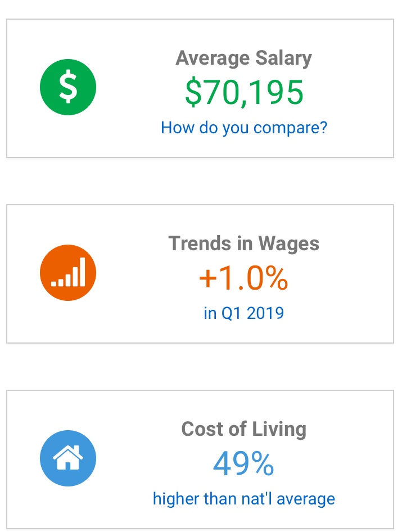This screenshot has height=532, width=411.
Task: Select the Average Salary heading
Action: (244, 58)
